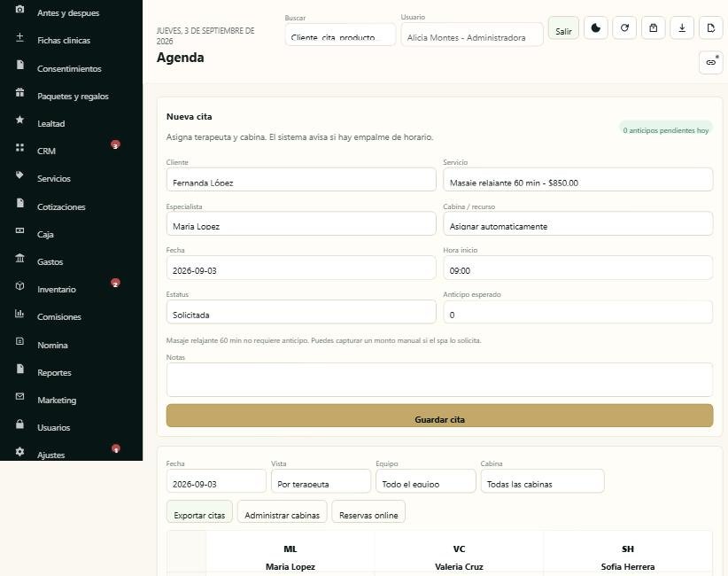The height and width of the screenshot is (576, 728).
Task: Click the agenda filter Fecha field
Action: (x=216, y=481)
